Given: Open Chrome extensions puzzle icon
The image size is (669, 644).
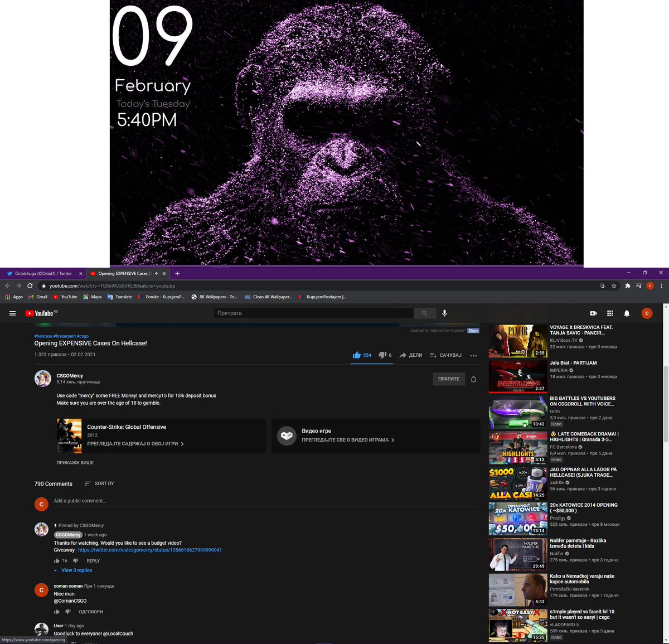Looking at the screenshot, I should tap(628, 285).
